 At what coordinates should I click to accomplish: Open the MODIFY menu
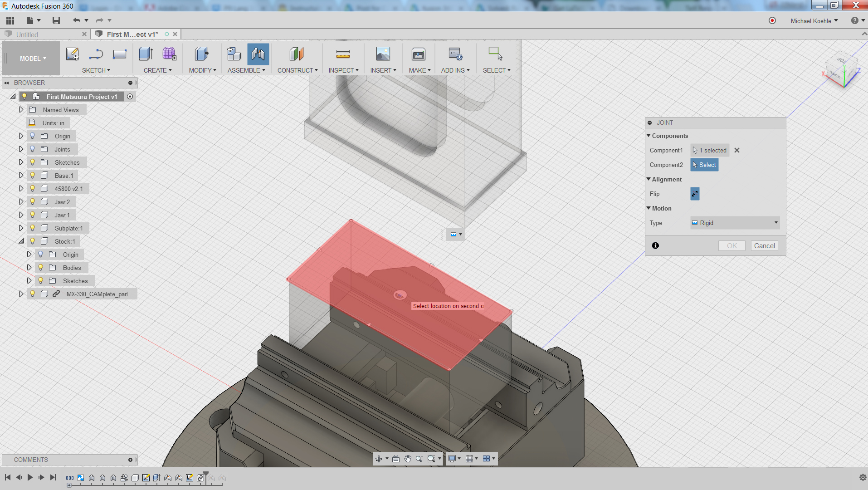203,70
